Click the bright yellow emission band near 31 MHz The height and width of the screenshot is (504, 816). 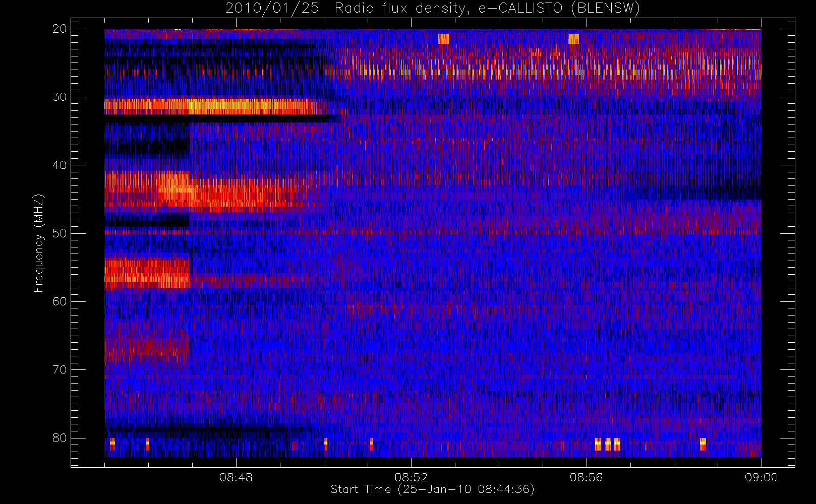click(215, 106)
